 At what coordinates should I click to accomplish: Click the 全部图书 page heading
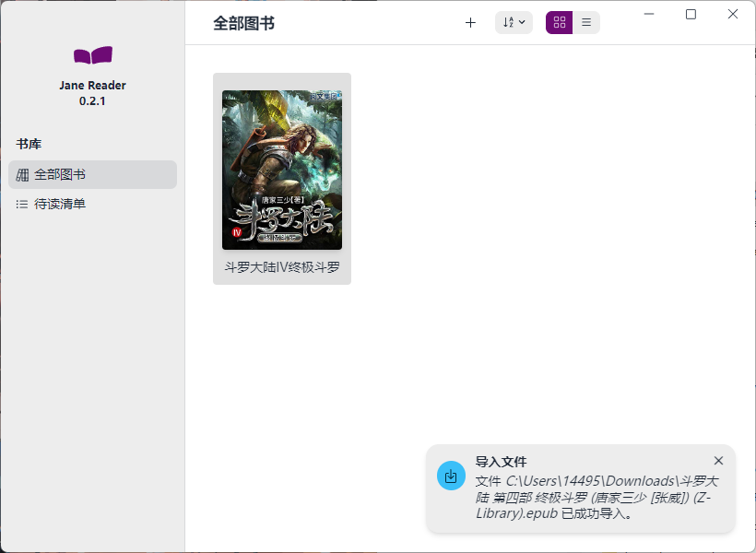[x=243, y=23]
